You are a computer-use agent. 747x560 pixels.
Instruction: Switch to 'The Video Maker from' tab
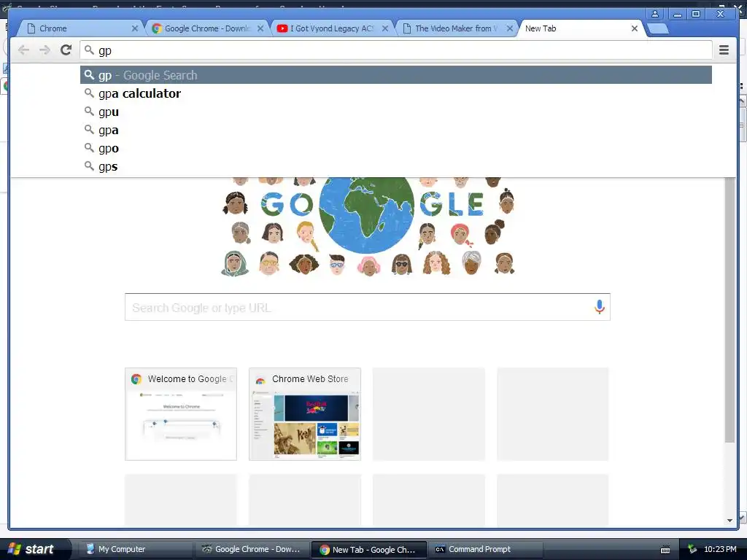tap(456, 28)
